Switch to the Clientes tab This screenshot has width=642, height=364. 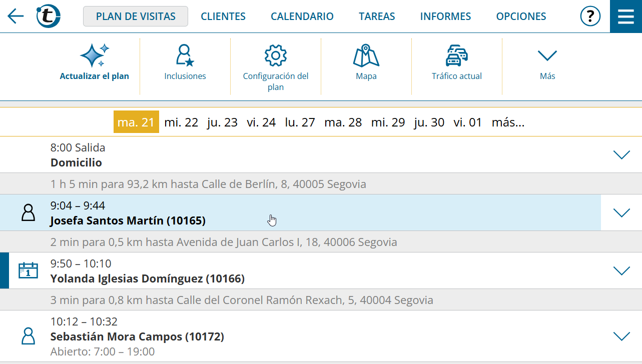pyautogui.click(x=223, y=16)
